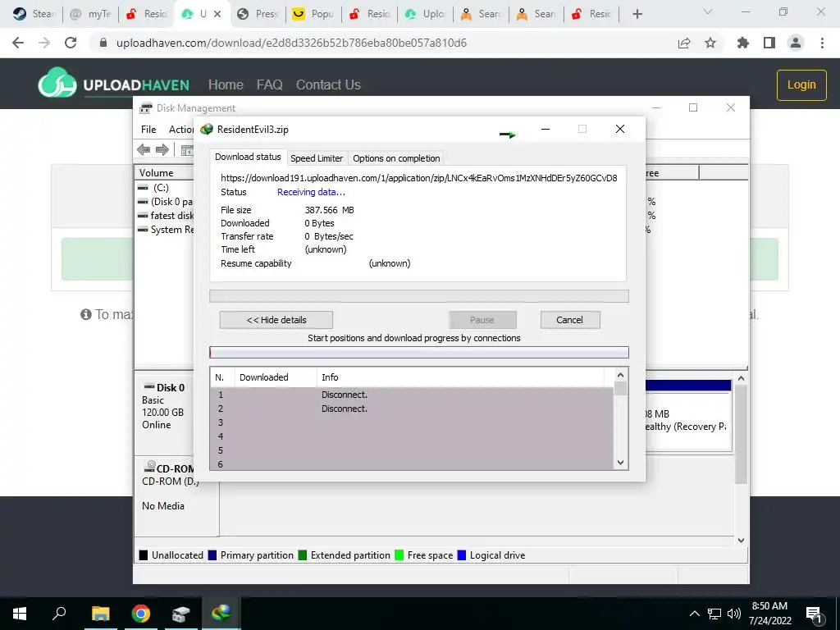Open the Options on completion tab

(x=396, y=158)
